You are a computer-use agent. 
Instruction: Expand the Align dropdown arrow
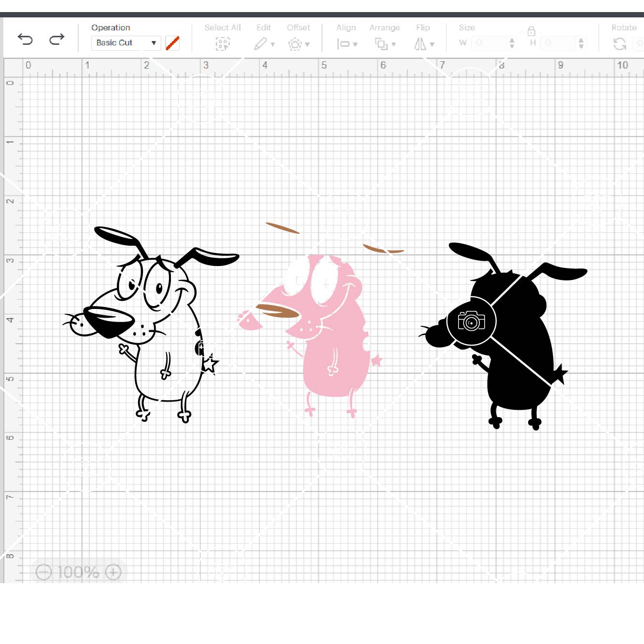355,44
